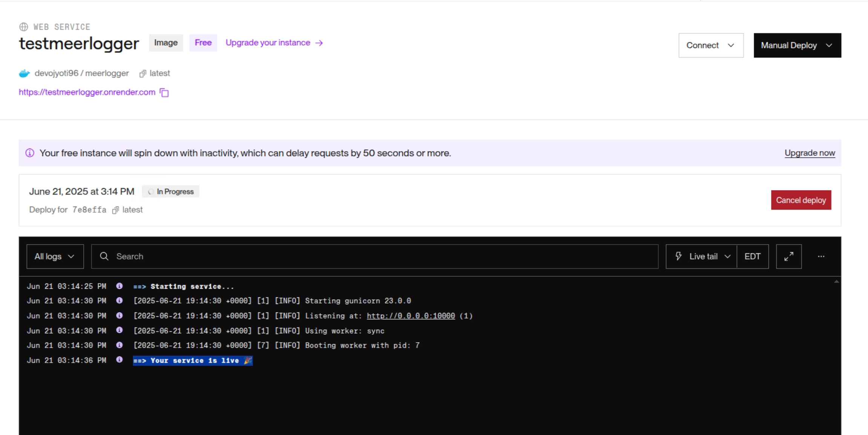Click the testmeerlogger service title
The height and width of the screenshot is (435, 868).
pyautogui.click(x=79, y=44)
